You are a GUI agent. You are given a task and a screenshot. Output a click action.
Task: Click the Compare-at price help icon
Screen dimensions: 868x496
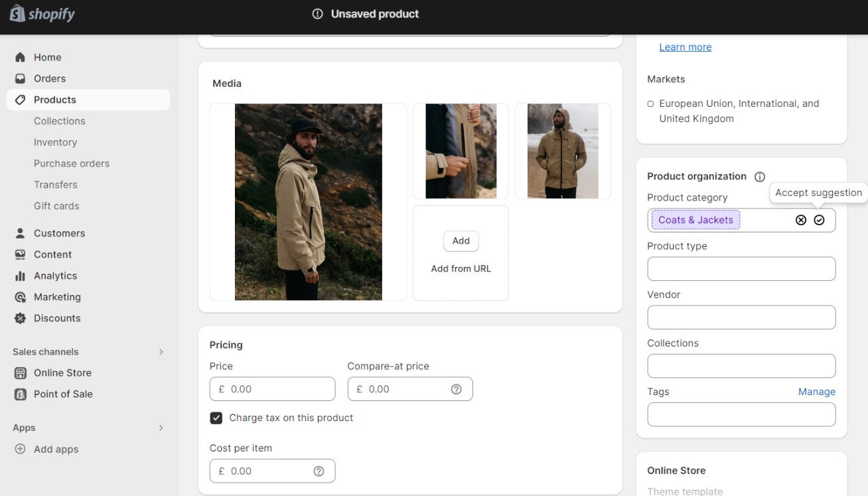tap(456, 388)
